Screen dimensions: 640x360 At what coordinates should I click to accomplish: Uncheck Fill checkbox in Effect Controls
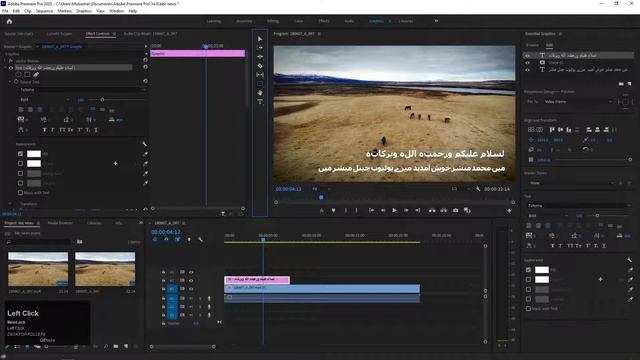coord(20,154)
